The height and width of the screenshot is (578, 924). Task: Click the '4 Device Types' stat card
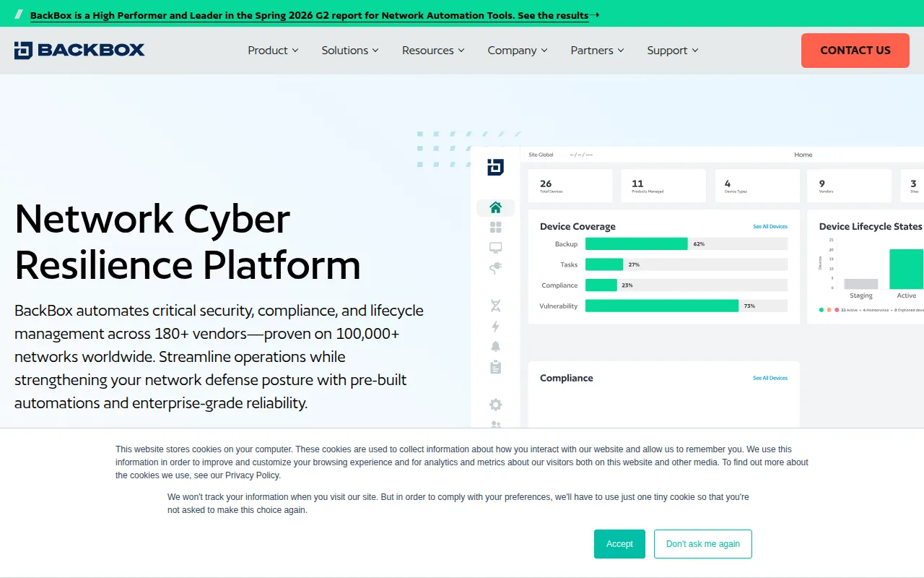pos(757,186)
